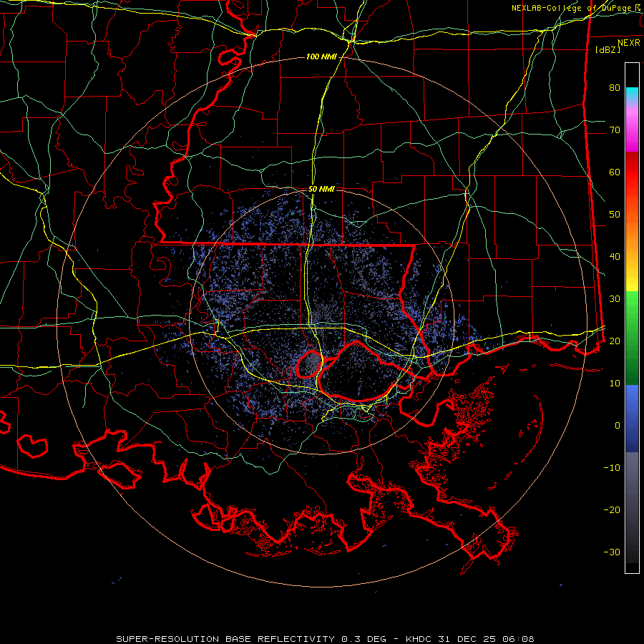Click the 60 value on the dBZ scale
Viewport: 644px width, 644px height.
[615, 172]
